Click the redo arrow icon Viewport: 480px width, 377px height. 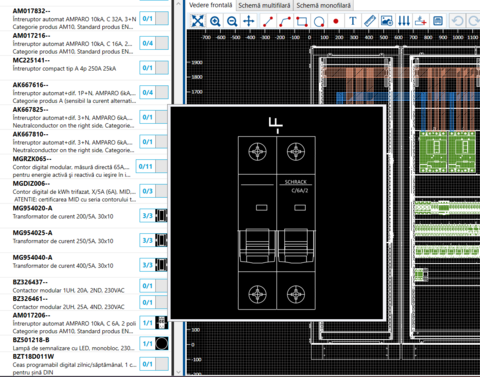pyautogui.click(x=473, y=21)
